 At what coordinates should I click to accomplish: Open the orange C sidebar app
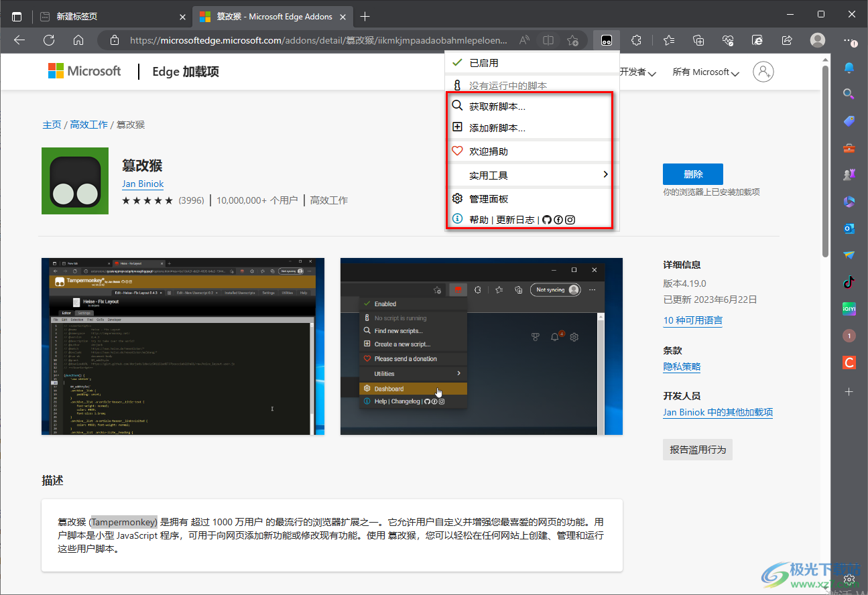point(849,362)
